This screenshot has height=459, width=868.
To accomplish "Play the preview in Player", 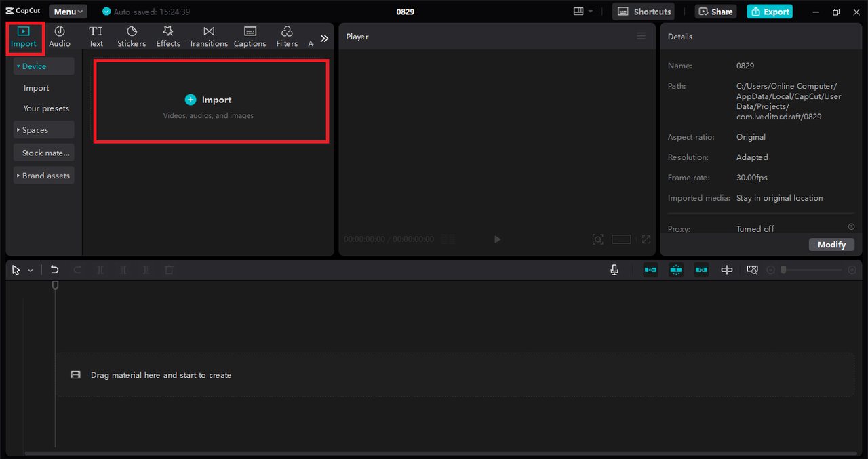I will [x=497, y=239].
